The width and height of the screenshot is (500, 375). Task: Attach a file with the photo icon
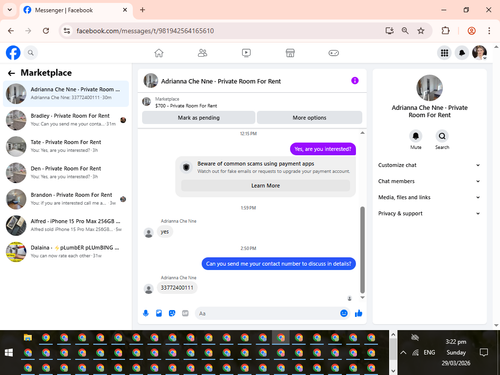[159, 313]
